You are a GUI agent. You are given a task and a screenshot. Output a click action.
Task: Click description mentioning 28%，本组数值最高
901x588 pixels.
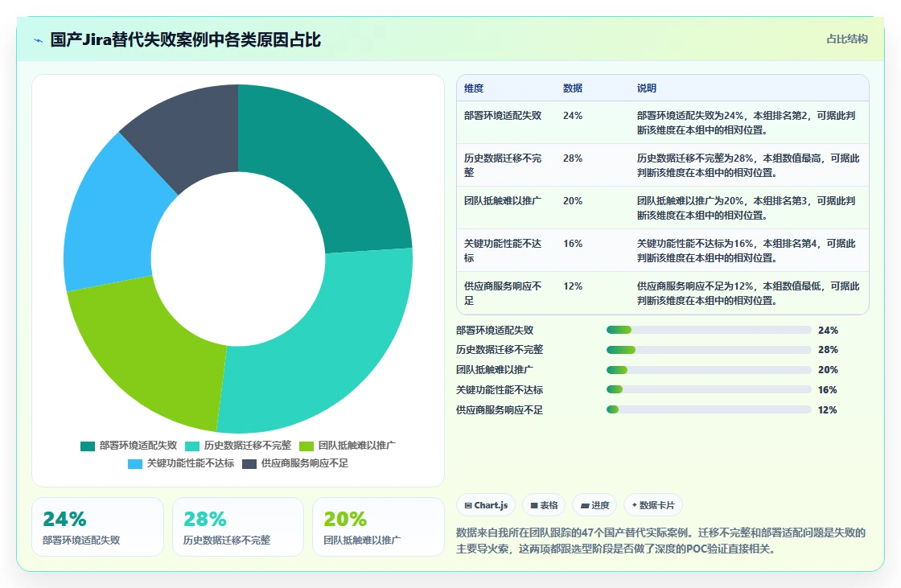748,165
